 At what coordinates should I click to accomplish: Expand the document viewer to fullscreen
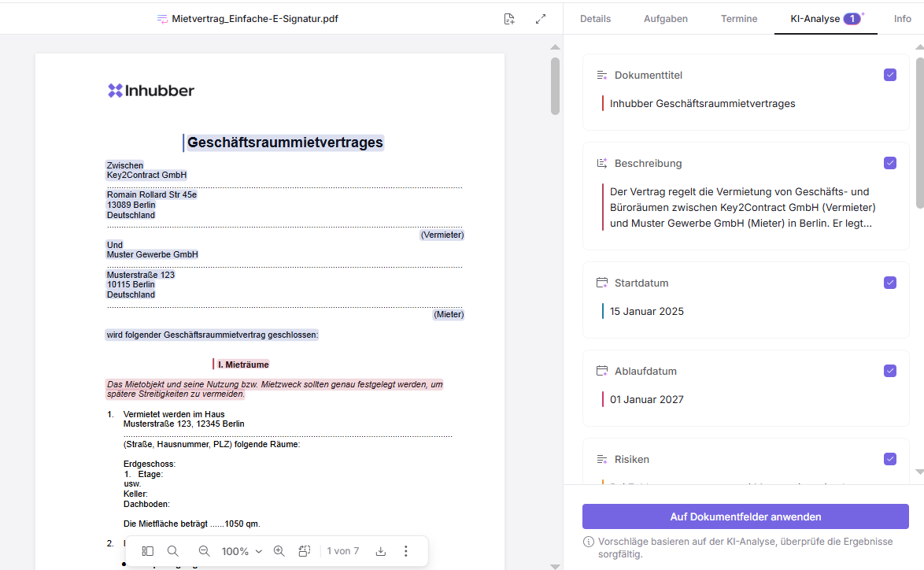coord(541,19)
